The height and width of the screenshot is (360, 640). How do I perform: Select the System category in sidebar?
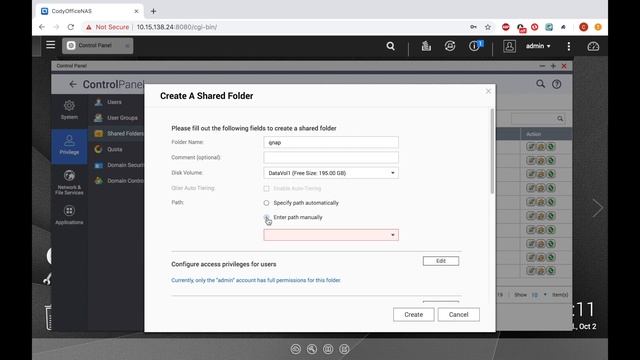pos(69,110)
